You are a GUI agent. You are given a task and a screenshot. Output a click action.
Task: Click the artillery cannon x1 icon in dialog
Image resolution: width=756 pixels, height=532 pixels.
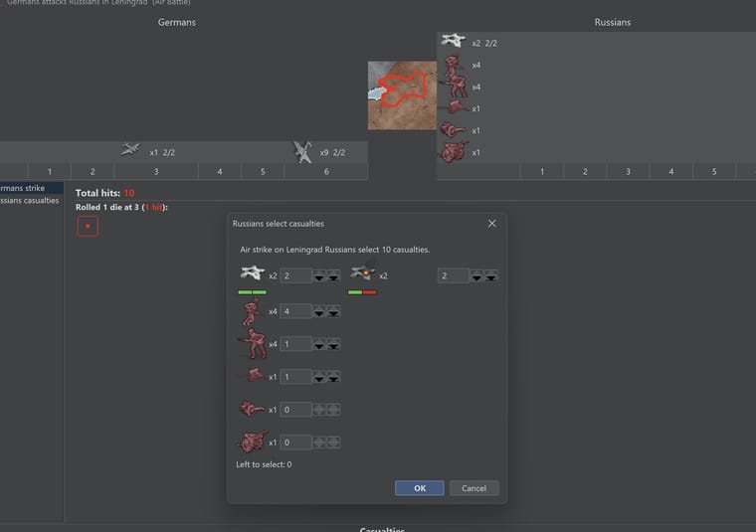(252, 409)
